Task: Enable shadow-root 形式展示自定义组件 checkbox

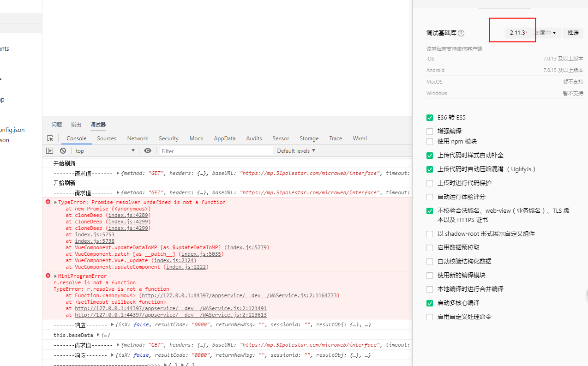Action: [x=430, y=234]
